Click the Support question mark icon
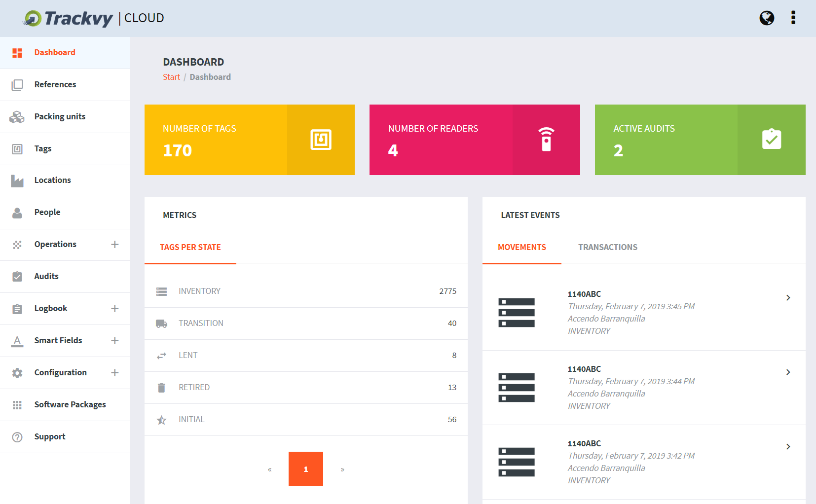 click(x=17, y=437)
